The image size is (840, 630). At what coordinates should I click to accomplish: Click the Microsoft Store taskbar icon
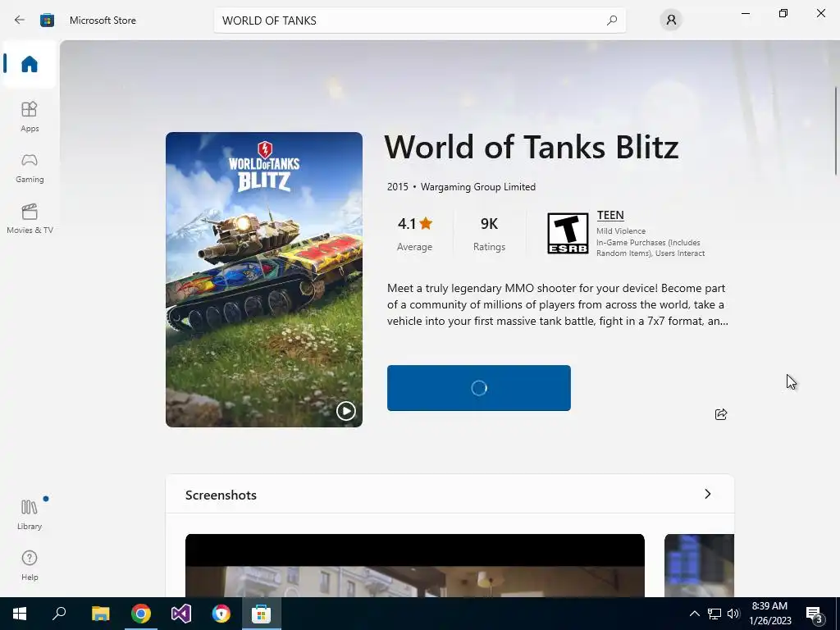(262, 614)
